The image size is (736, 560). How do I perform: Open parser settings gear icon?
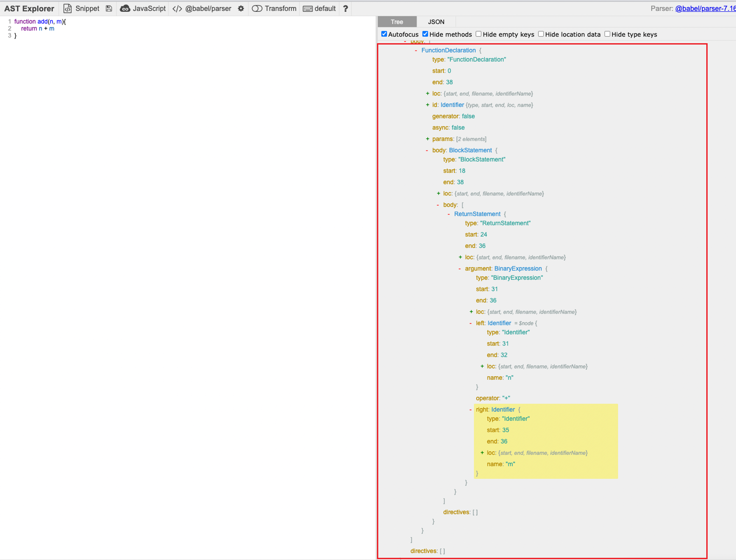[x=241, y=8]
